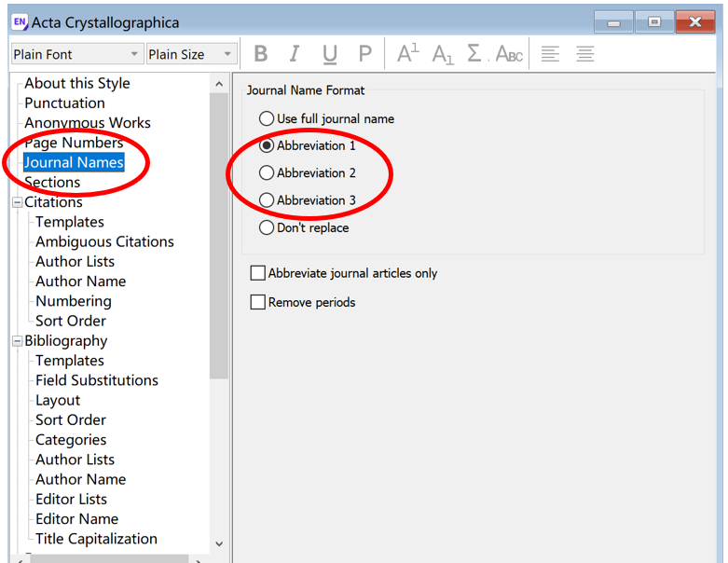This screenshot has width=728, height=563.
Task: Minimize the Acta Crystallographica window
Action: point(613,21)
